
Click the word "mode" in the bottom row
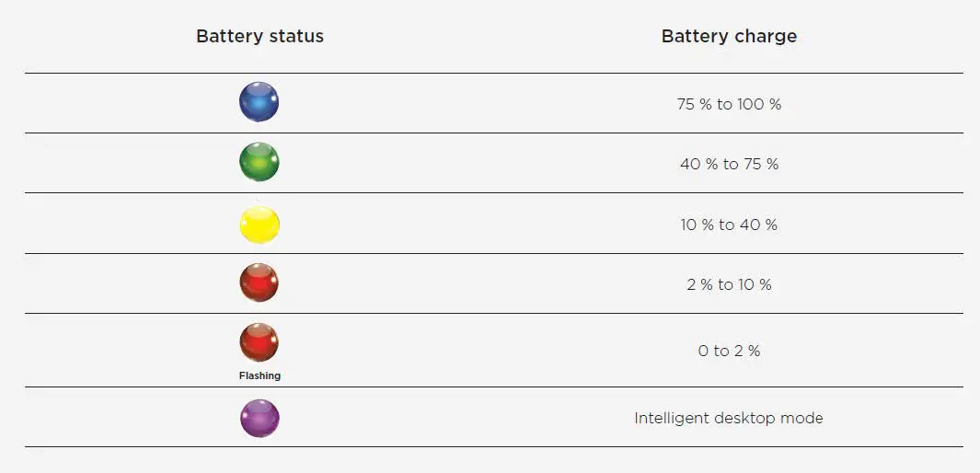(x=802, y=418)
